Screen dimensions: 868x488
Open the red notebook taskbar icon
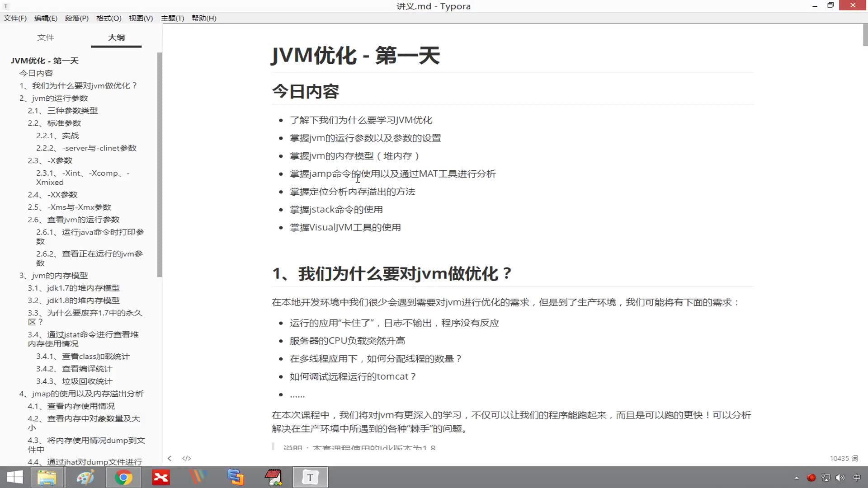[273, 477]
